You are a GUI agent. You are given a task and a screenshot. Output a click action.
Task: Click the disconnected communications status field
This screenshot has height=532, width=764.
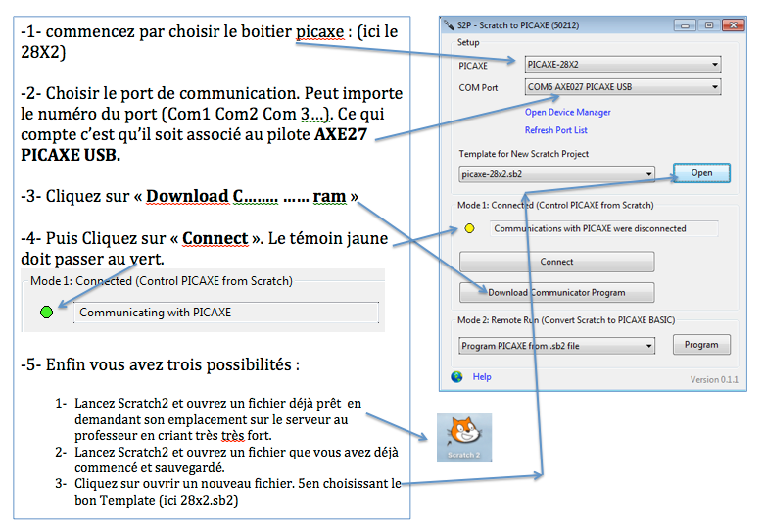click(x=603, y=228)
